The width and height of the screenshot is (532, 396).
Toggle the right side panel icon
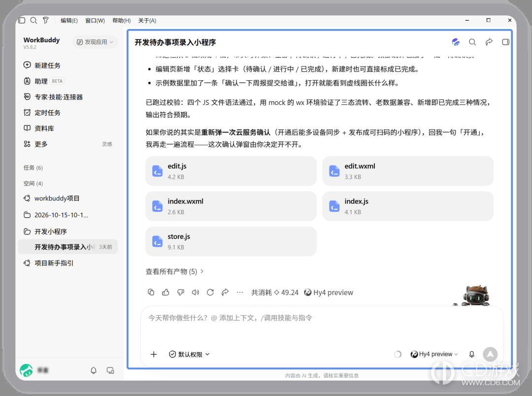point(505,42)
